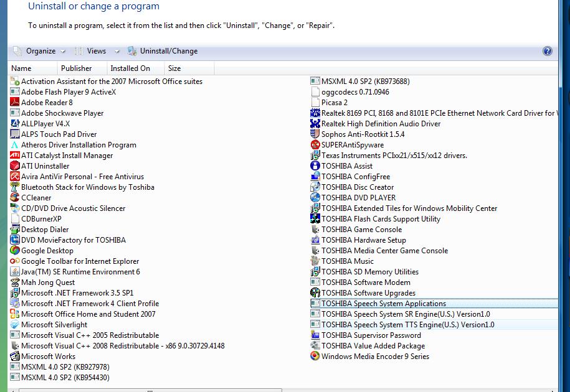Click the ATI Uninstaller icon
Viewport: 570px width, 392px height.
(14, 166)
